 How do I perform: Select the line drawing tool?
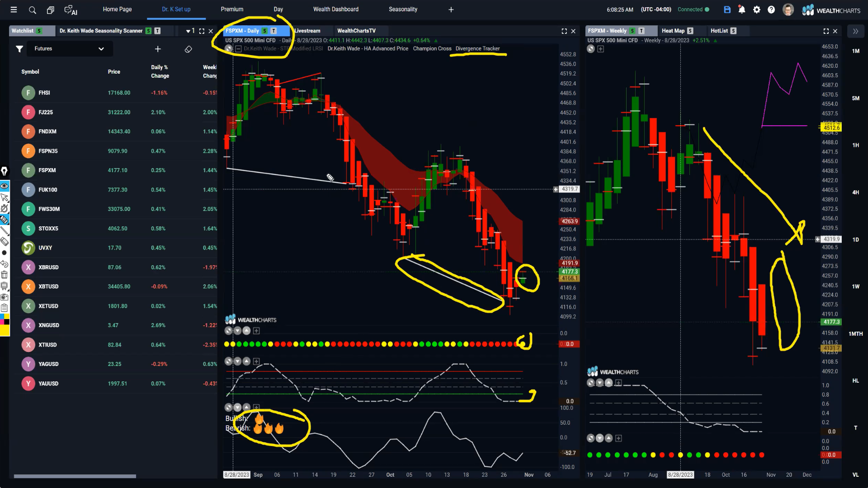point(5,230)
